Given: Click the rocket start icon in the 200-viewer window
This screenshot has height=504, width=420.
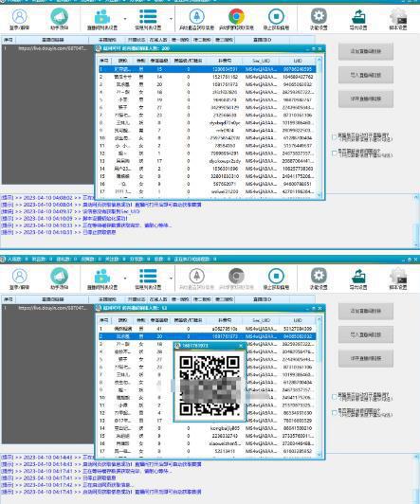Looking at the screenshot, I should [197, 16].
